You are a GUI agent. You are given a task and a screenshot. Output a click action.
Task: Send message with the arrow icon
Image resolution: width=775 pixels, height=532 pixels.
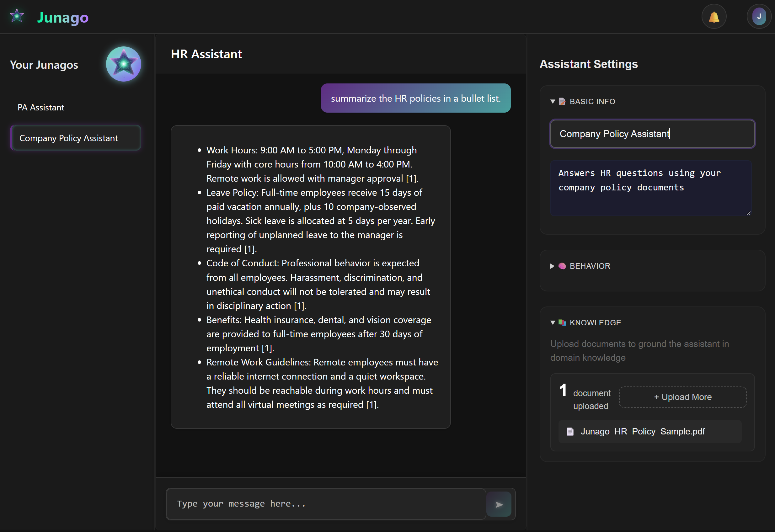click(x=499, y=504)
